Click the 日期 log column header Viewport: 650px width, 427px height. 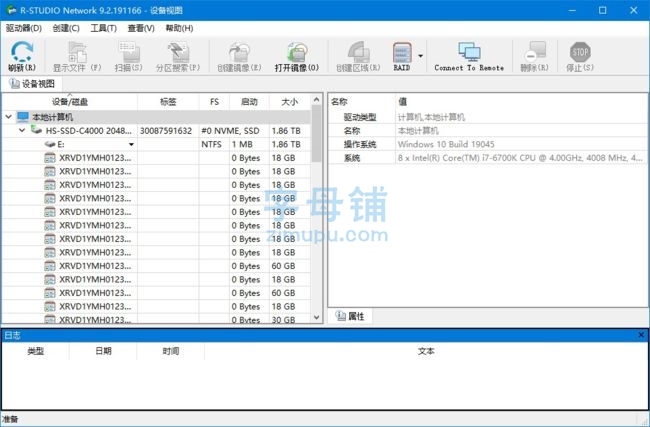103,351
